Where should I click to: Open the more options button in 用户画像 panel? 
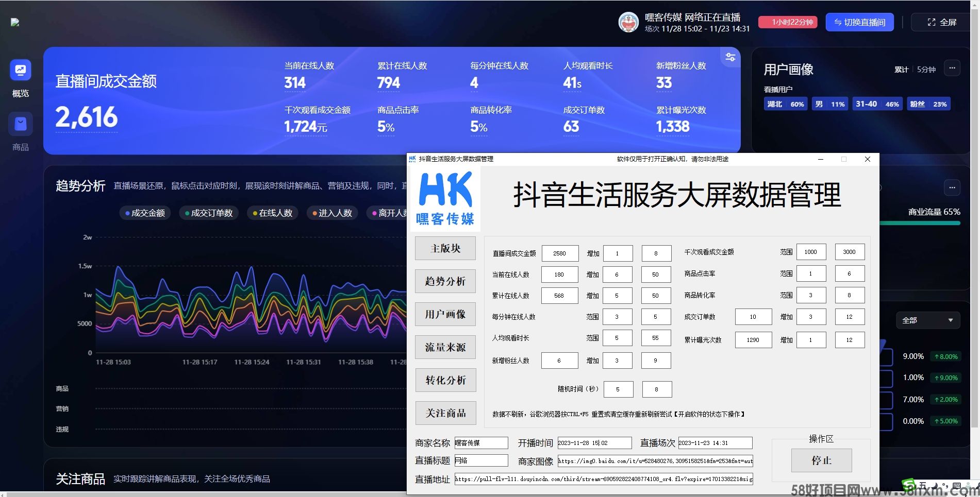pos(952,68)
